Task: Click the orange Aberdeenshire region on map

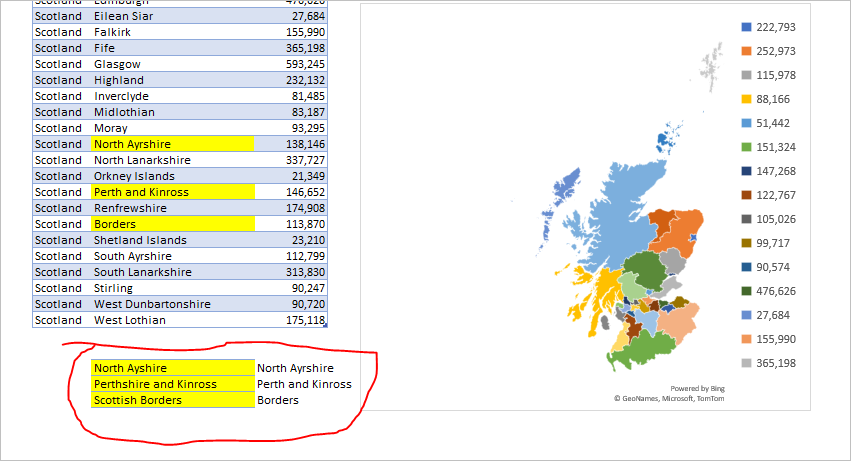Action: click(x=685, y=231)
